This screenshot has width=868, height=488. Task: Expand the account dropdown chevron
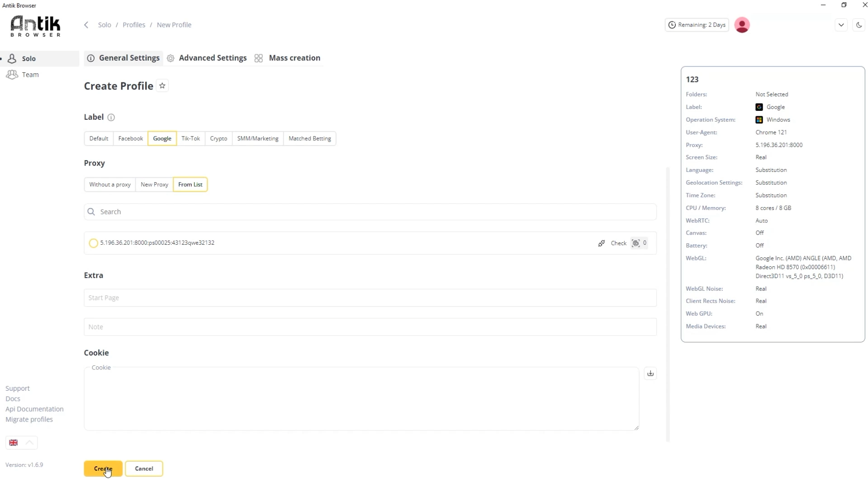click(x=841, y=25)
